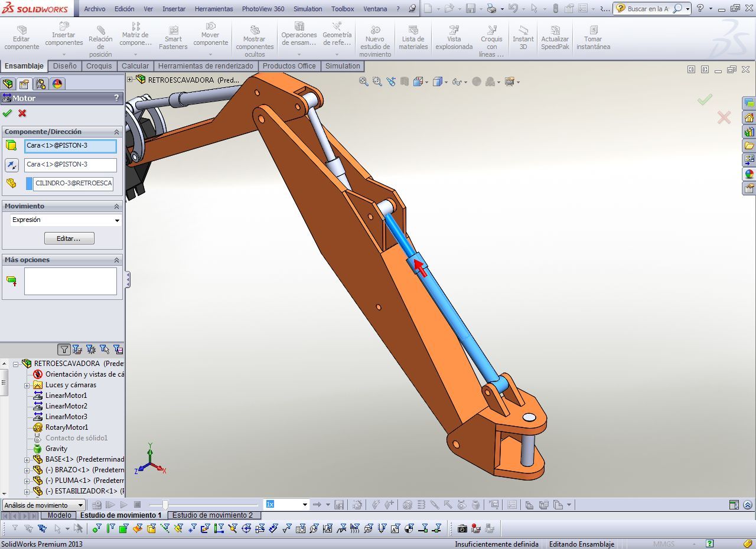Reverse the motor direction button
Image resolution: width=756 pixels, height=549 pixels.
point(12,165)
